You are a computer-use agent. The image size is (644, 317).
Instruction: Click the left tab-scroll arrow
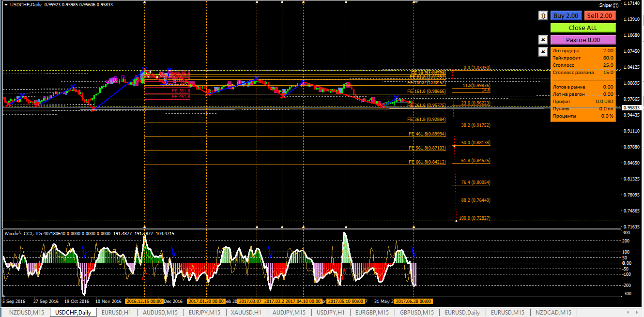pyautogui.click(x=629, y=313)
